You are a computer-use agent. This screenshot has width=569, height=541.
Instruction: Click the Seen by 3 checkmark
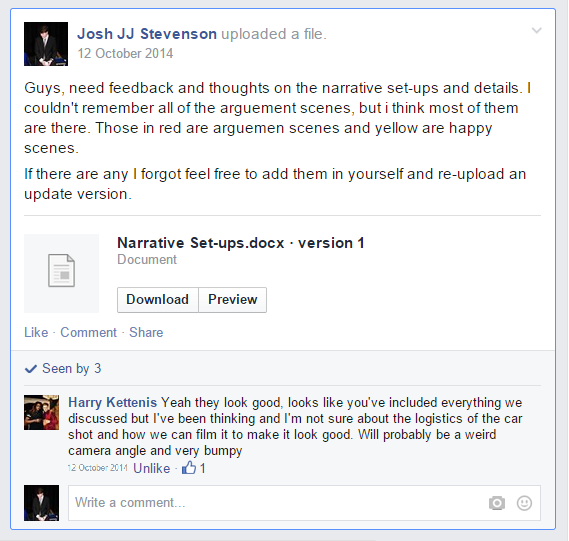pyautogui.click(x=30, y=369)
